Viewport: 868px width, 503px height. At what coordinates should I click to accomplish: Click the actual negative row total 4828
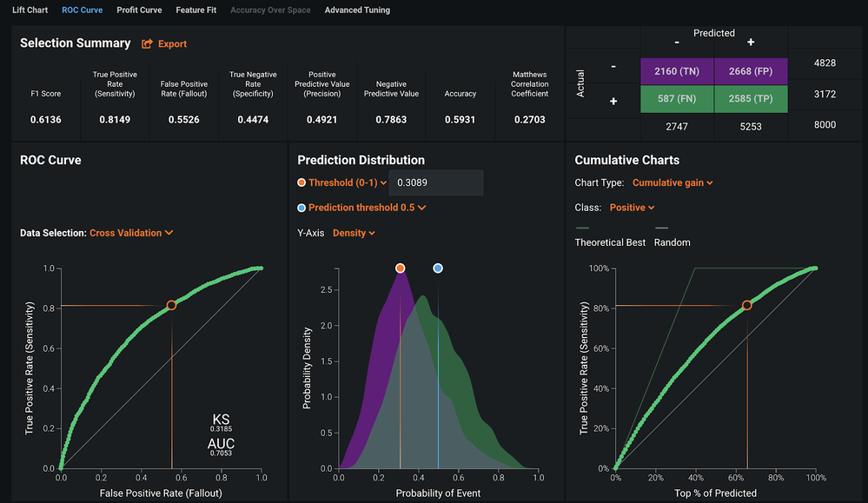point(825,63)
